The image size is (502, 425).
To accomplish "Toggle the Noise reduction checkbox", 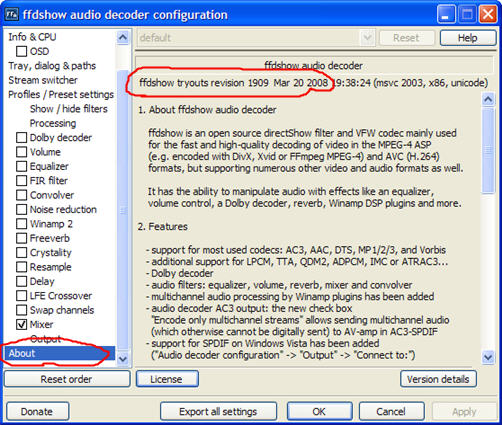I will tap(22, 209).
